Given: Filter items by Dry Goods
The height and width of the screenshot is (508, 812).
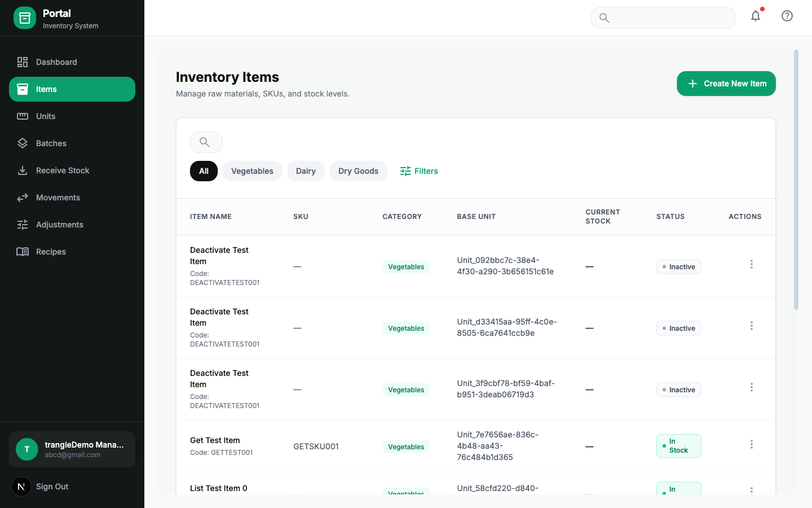Looking at the screenshot, I should pos(358,171).
